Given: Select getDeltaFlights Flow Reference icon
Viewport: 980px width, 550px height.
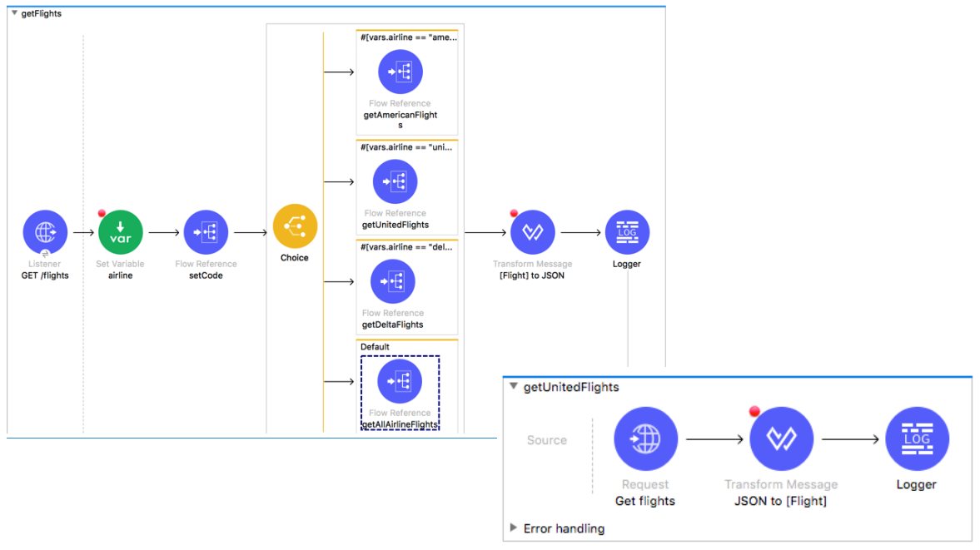Looking at the screenshot, I should click(392, 281).
